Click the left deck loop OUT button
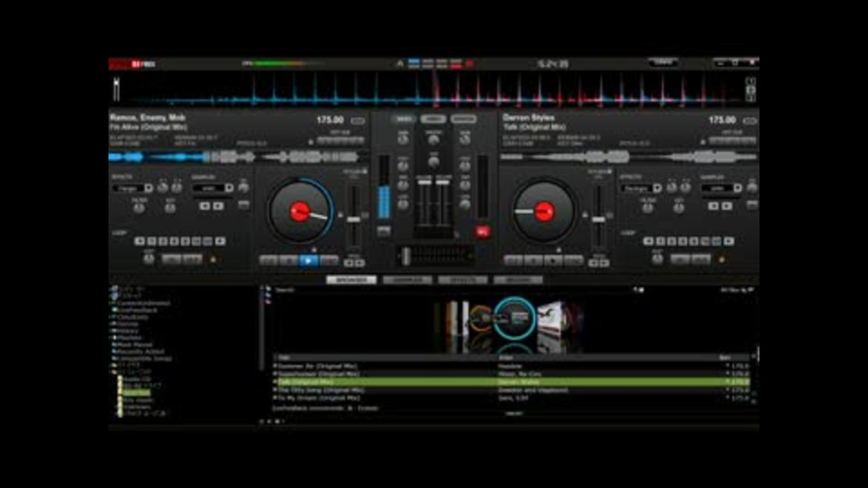 (193, 258)
